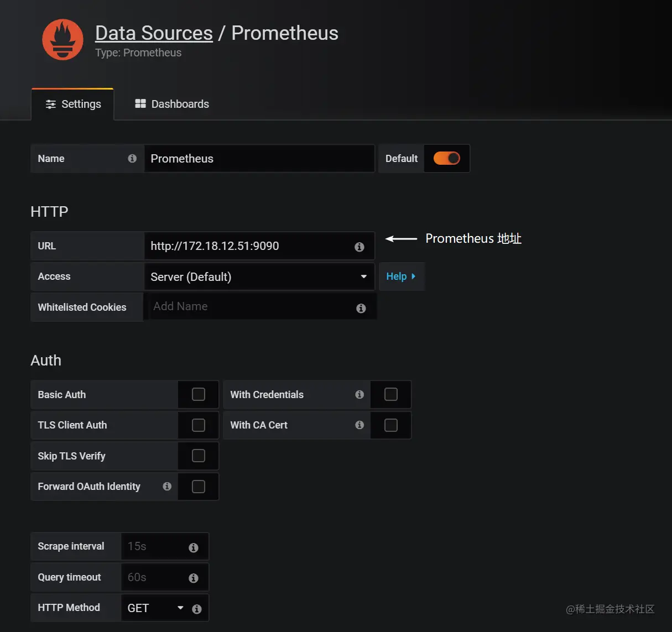
Task: Click the Forward OAuth Identity info icon
Action: pos(167,487)
